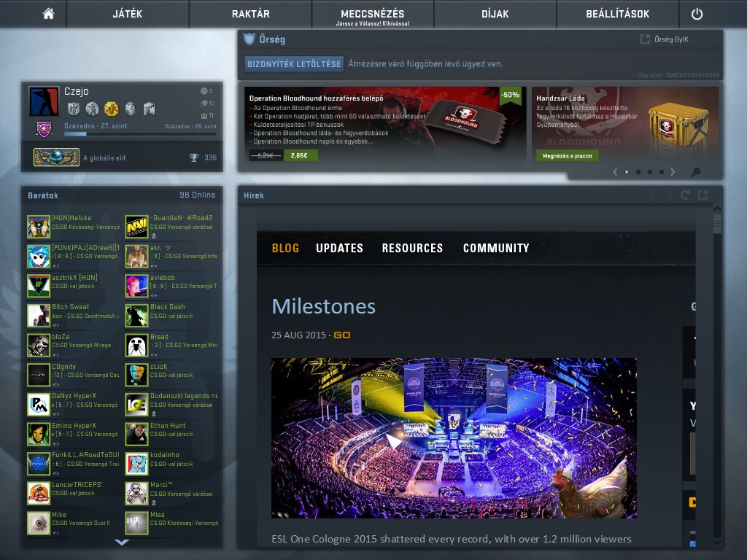Click akr. friend avatar
Viewport: 747px width, 560px height.
coord(136,256)
